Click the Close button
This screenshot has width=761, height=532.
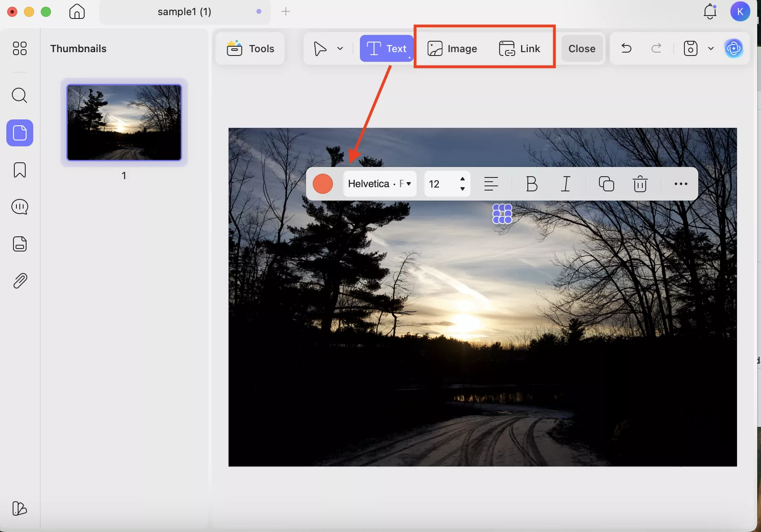pos(582,49)
